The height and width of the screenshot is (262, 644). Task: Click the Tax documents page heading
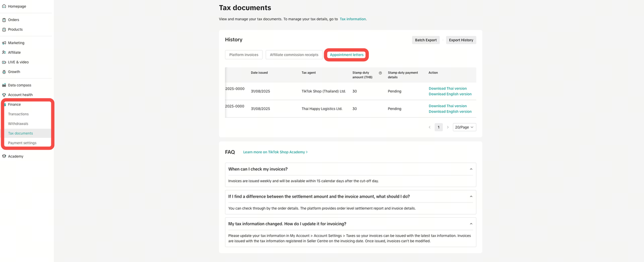pyautogui.click(x=245, y=8)
